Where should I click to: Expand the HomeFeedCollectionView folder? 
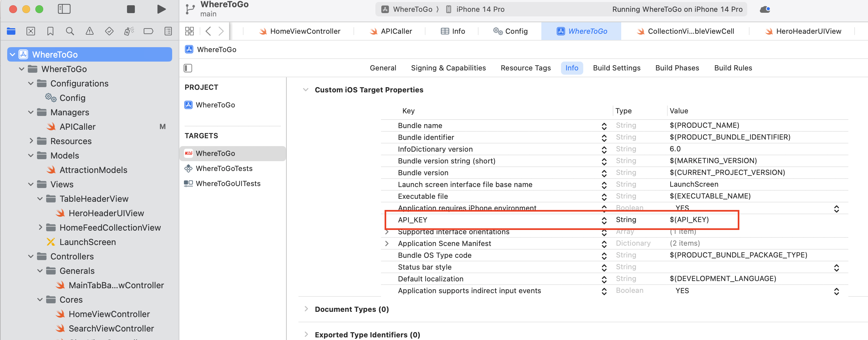40,228
